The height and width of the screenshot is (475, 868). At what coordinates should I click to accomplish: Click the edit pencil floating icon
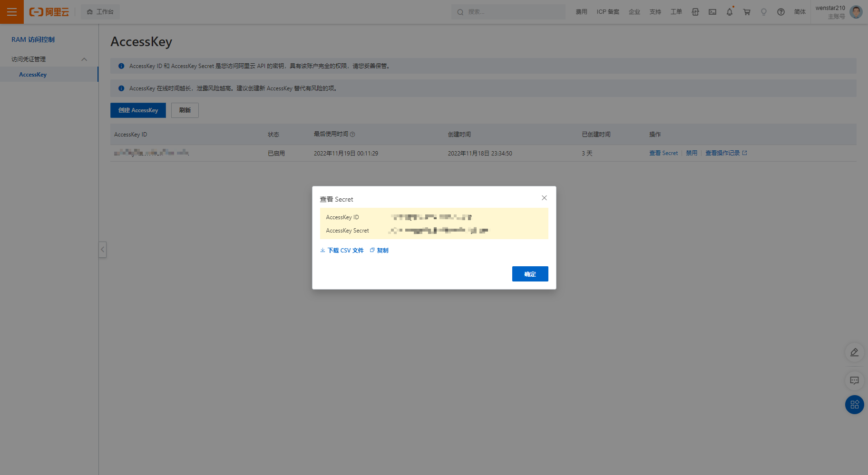tap(854, 352)
